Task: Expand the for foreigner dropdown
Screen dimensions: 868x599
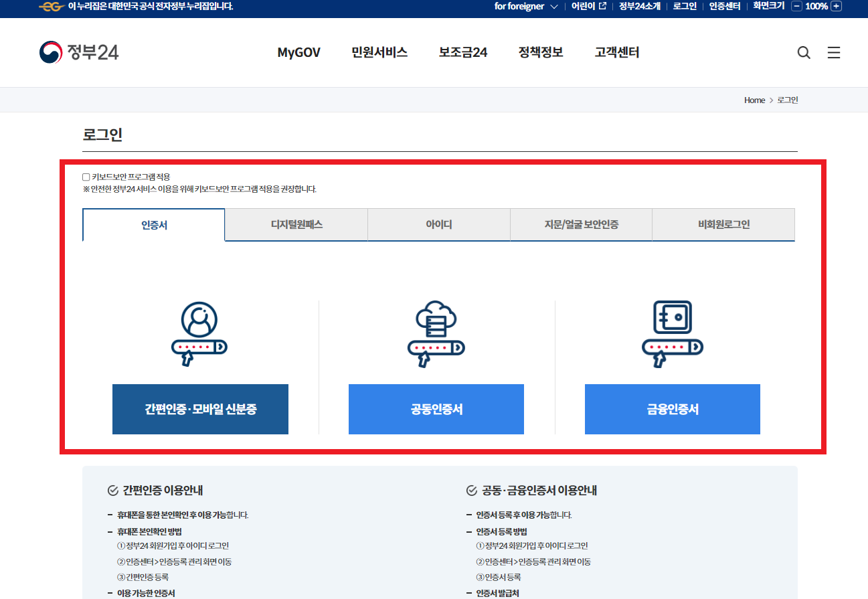Action: coord(526,6)
